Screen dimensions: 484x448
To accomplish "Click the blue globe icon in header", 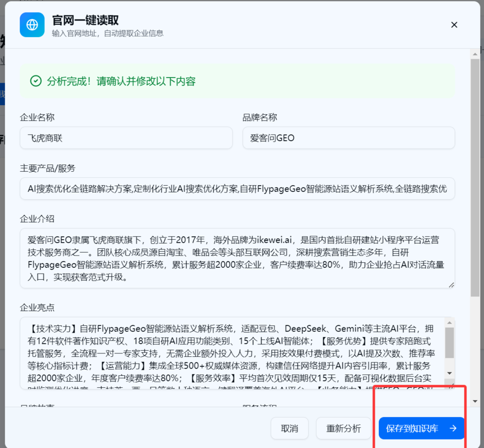I will [32, 25].
